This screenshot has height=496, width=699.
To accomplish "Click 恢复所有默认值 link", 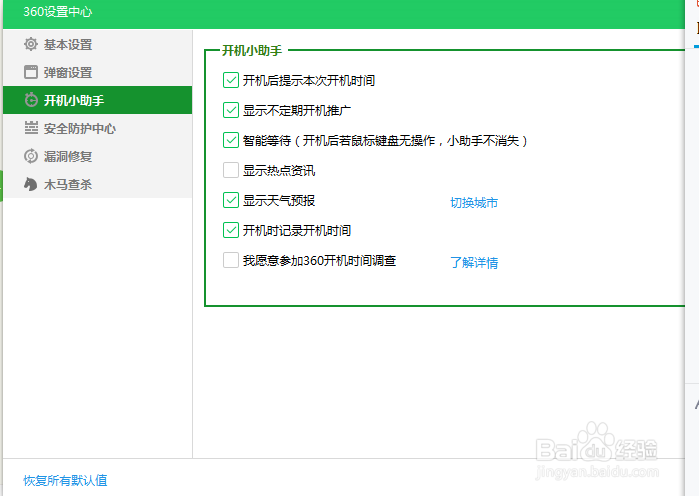I will pyautogui.click(x=65, y=480).
